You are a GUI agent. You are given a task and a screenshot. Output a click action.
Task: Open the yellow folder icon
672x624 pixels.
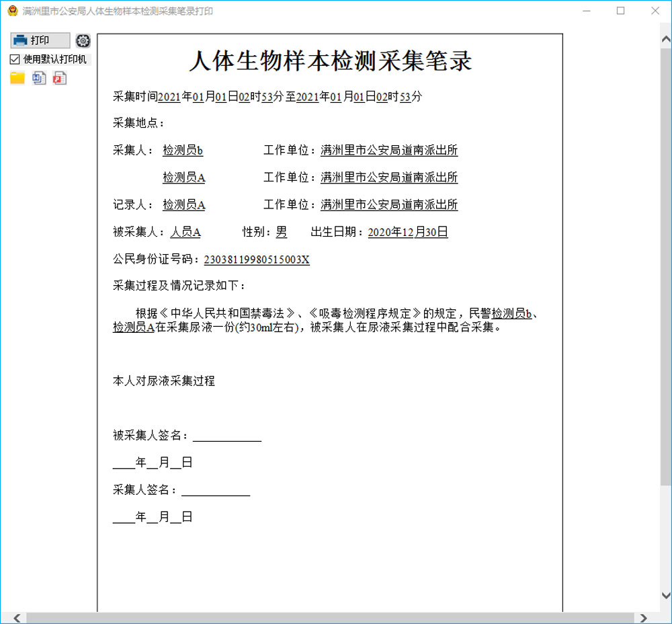pos(17,78)
